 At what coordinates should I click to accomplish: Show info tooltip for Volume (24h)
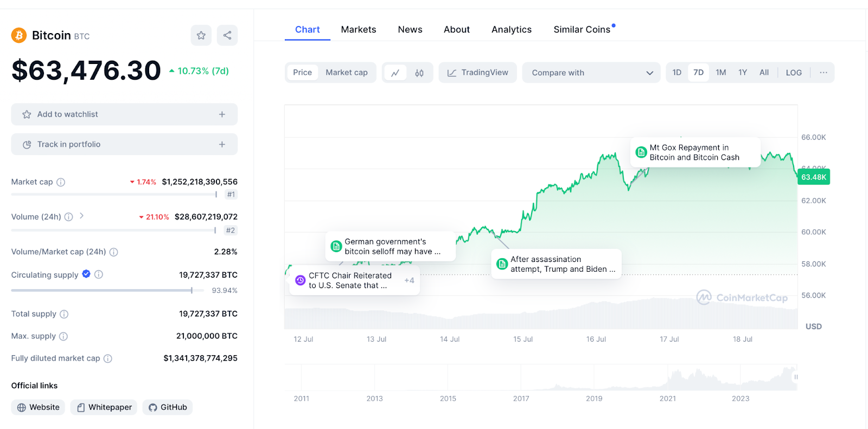[x=69, y=217]
